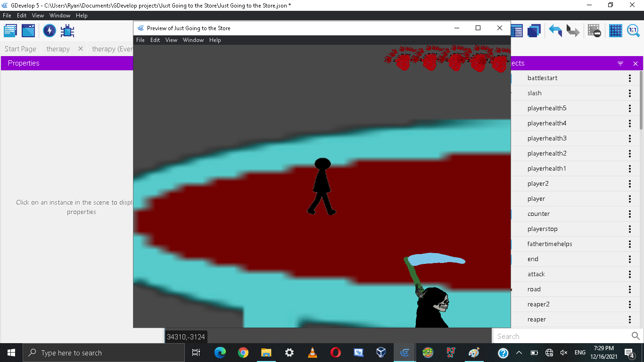This screenshot has height=362, width=644.
Task: Open options menu for playerhealth5 object
Action: tap(630, 108)
